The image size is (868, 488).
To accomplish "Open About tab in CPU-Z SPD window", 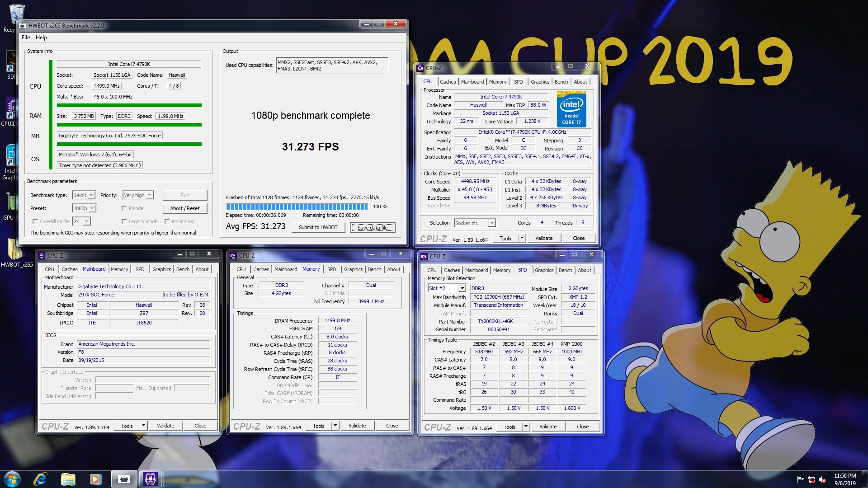I will [584, 270].
